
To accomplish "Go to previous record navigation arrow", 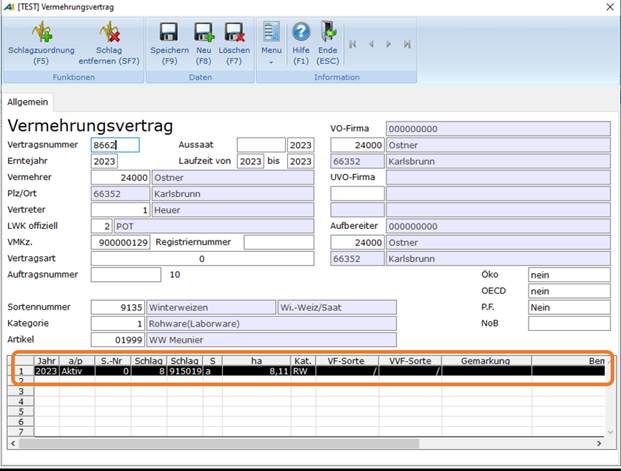I will 371,44.
